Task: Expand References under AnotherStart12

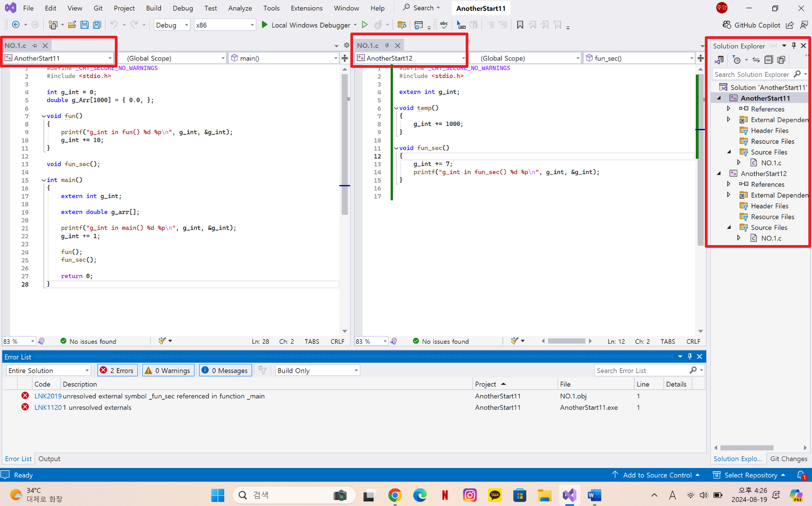Action: coord(729,184)
